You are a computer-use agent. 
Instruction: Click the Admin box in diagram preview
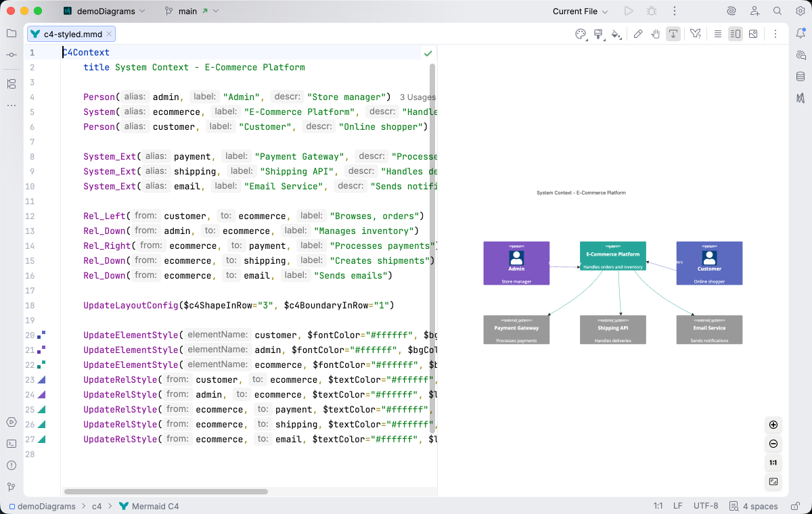[x=516, y=263]
